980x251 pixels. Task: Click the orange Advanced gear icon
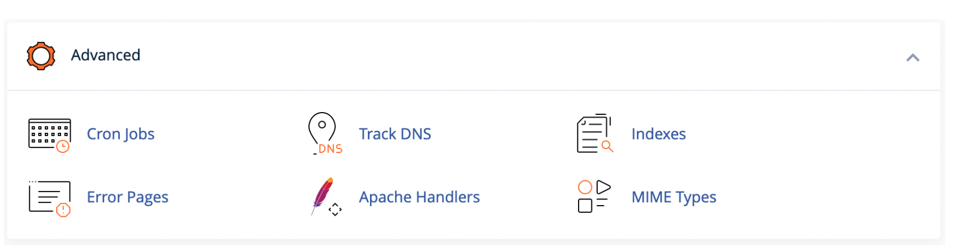41,56
